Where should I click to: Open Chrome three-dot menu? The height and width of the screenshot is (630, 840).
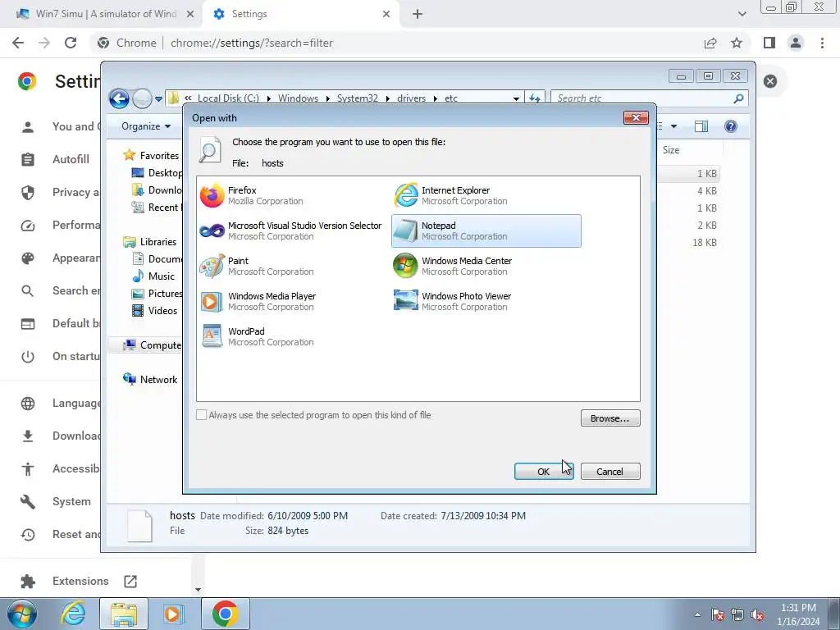822,43
